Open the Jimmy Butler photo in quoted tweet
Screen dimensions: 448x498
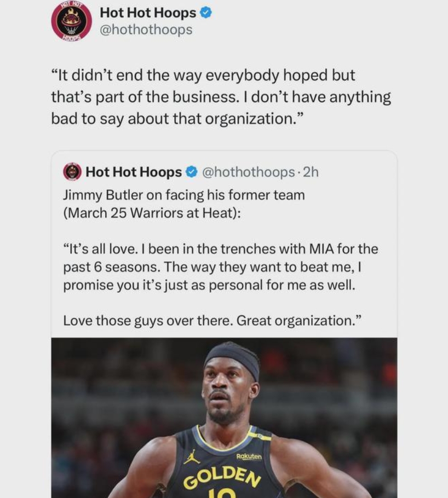tap(224, 418)
